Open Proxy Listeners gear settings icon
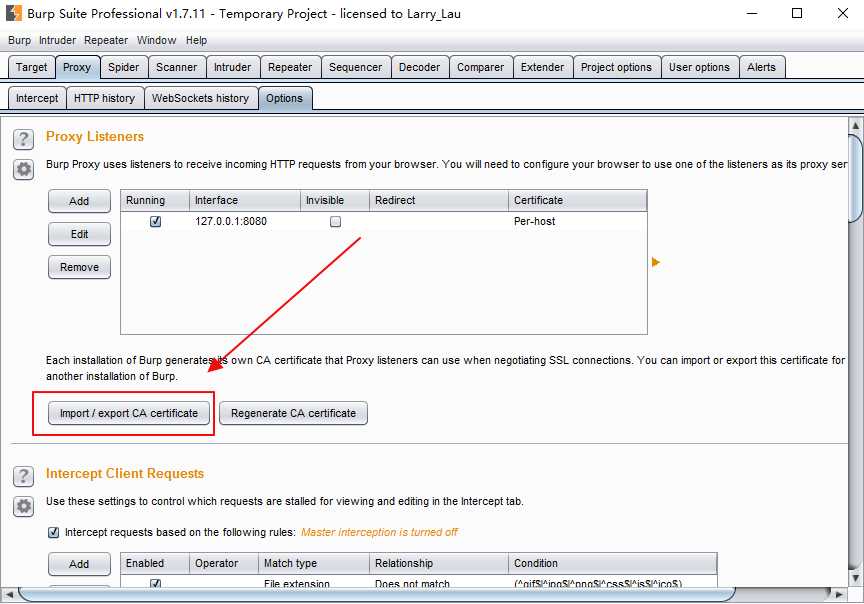Image resolution: width=864 pixels, height=604 pixels. pos(23,169)
